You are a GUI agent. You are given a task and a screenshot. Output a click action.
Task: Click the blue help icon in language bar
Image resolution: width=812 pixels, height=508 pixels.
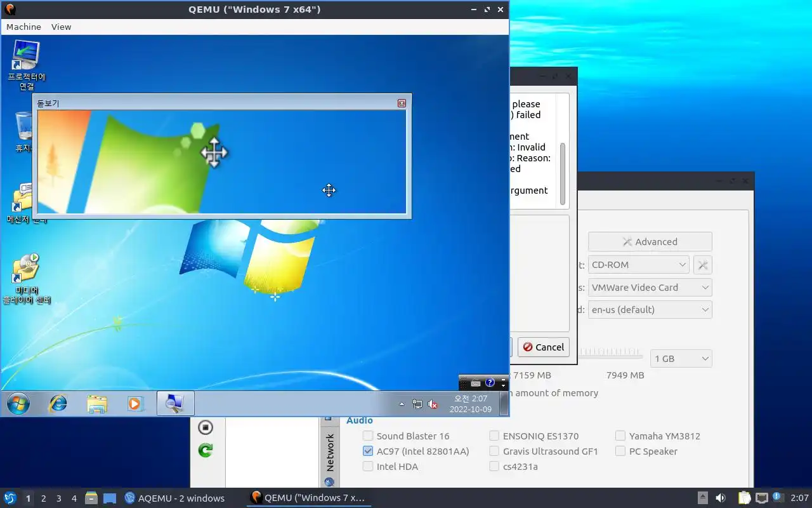pos(490,382)
